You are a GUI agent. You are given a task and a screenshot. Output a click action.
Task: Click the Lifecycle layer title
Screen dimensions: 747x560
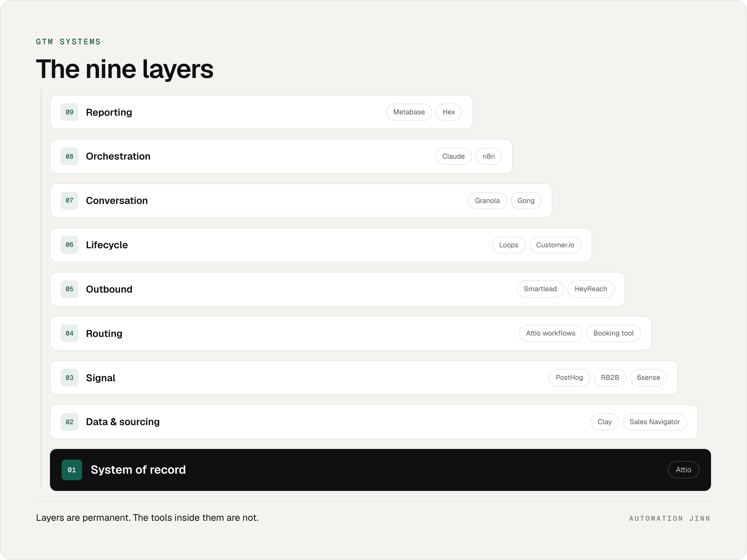(107, 245)
